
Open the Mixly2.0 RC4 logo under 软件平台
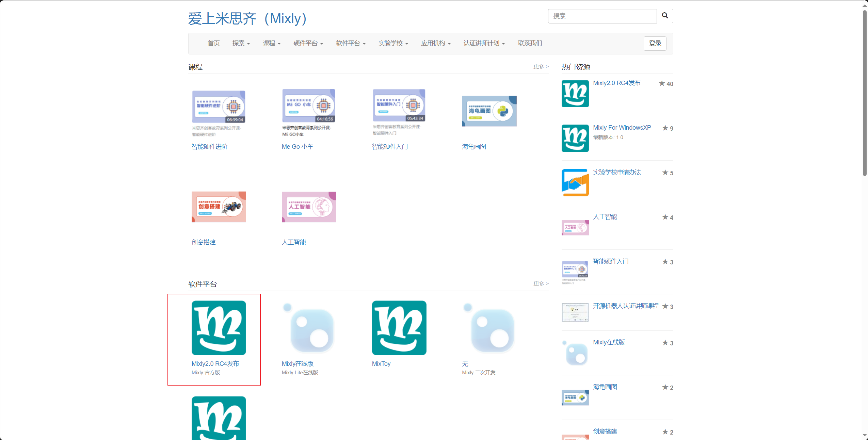(219, 327)
